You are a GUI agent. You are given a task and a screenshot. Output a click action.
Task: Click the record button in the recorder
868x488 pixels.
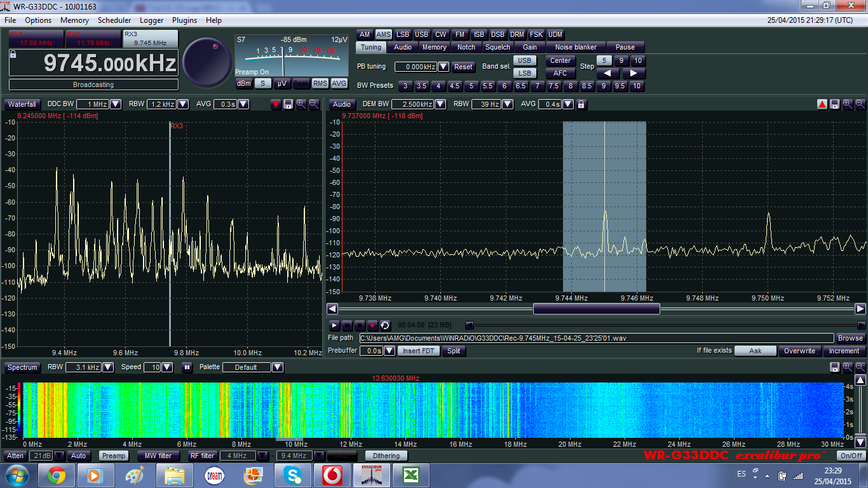[372, 325]
